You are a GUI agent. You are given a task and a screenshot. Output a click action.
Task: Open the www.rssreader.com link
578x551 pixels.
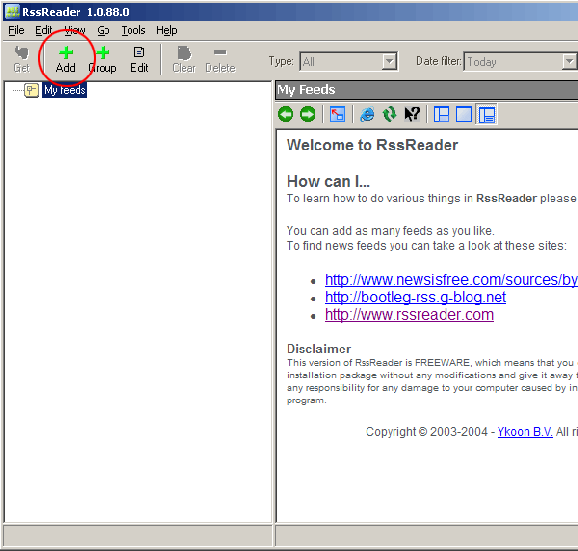coord(409,315)
